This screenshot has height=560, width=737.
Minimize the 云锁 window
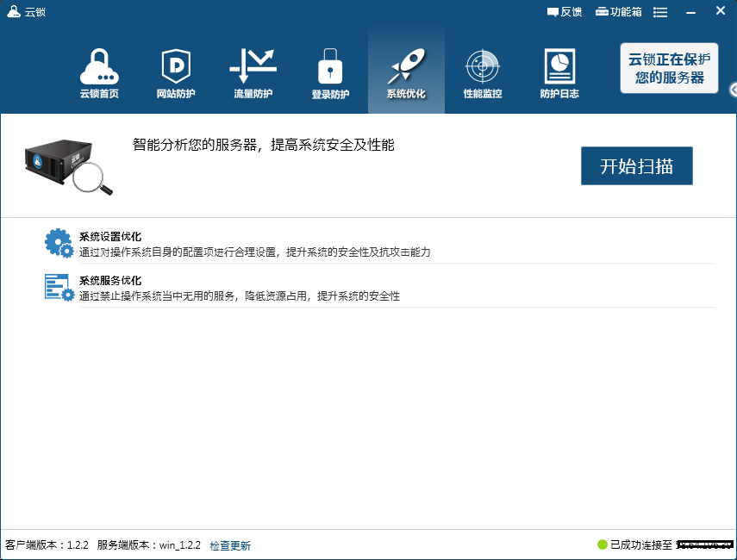coord(690,13)
